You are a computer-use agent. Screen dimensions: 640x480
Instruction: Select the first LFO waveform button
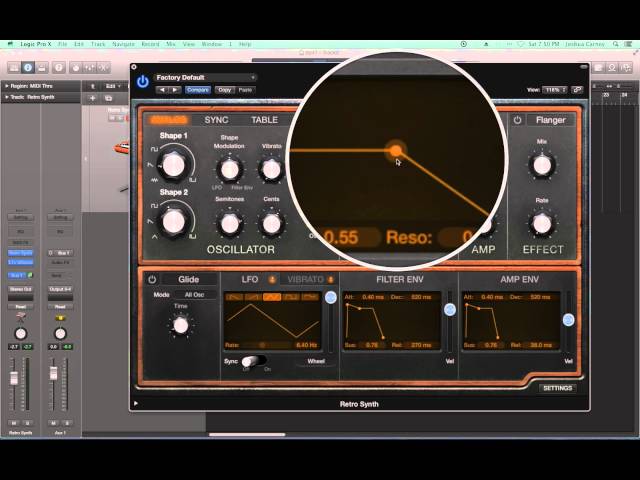coord(234,297)
